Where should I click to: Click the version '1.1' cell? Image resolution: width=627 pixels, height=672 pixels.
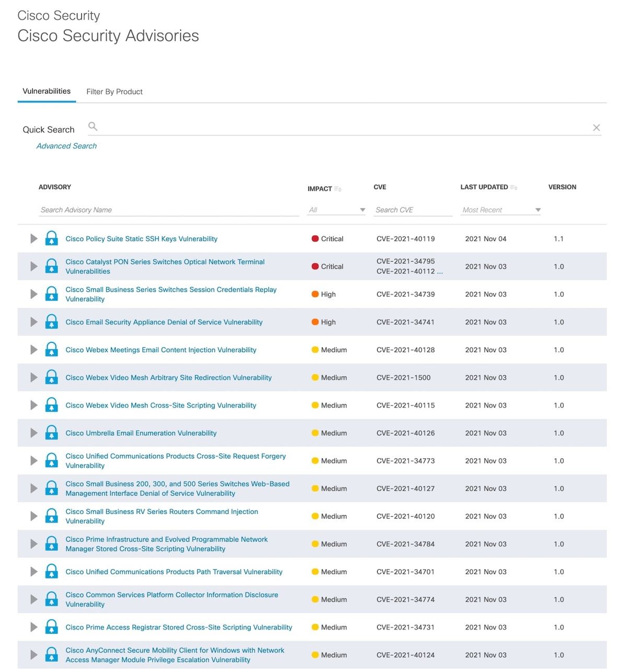pyautogui.click(x=559, y=239)
